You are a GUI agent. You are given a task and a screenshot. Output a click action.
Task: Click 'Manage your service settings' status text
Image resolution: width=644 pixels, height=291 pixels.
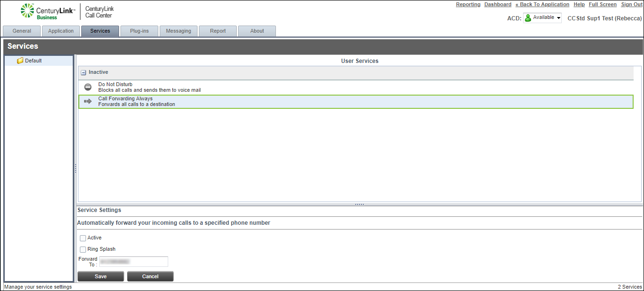pyautogui.click(x=38, y=287)
